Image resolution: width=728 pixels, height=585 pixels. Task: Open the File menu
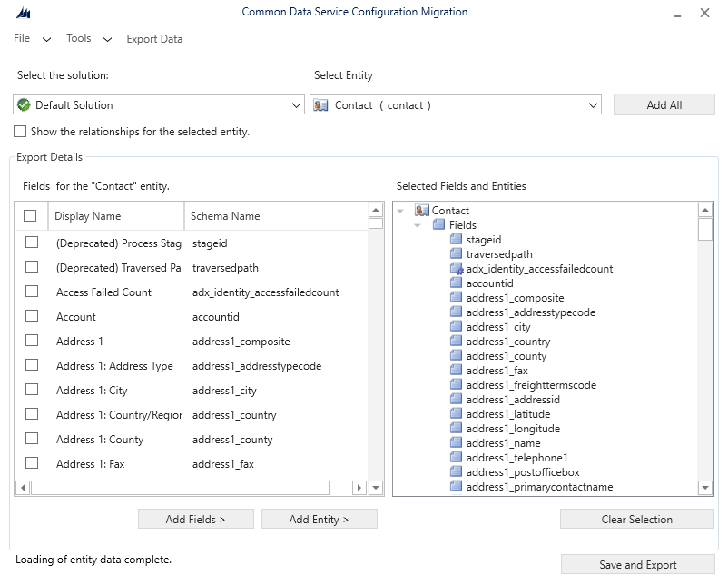[x=22, y=39]
